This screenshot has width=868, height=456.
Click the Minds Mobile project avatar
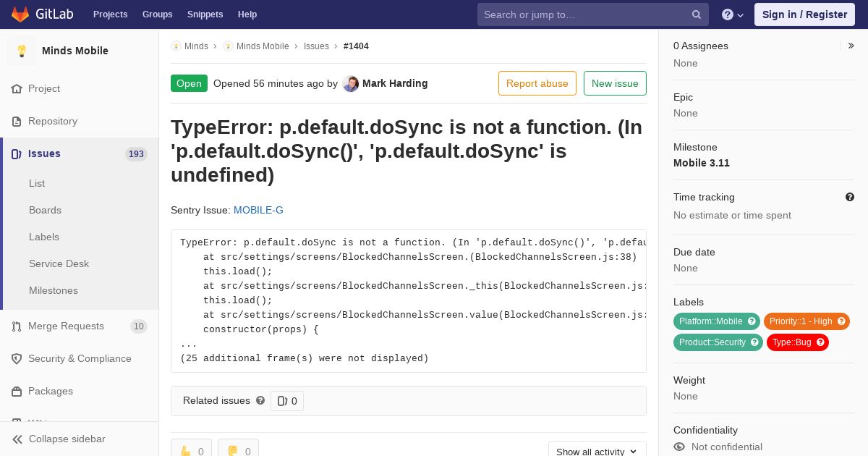click(22, 51)
